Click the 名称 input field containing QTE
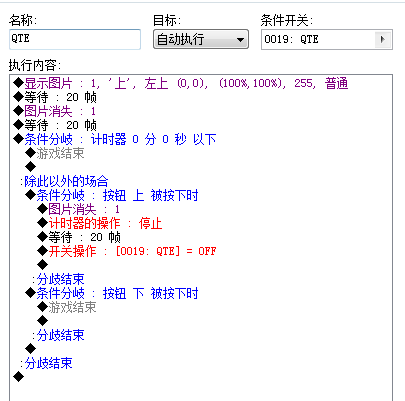 pos(75,39)
